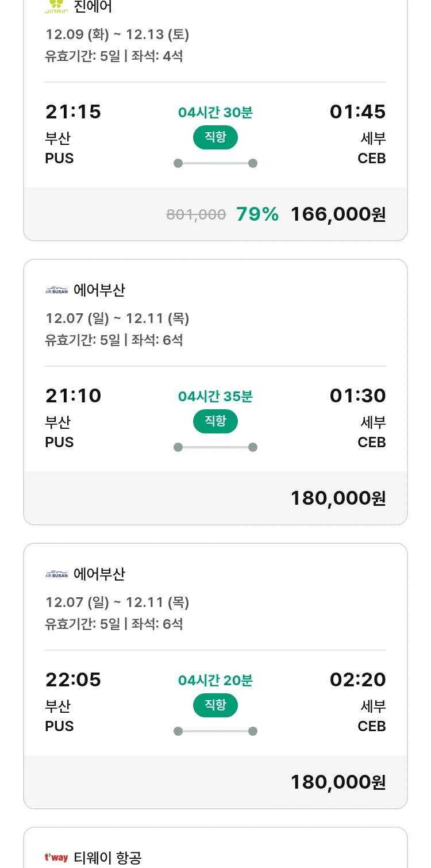
Task: Select 180,000원 fare for the 21:10 flight
Action: (x=338, y=498)
